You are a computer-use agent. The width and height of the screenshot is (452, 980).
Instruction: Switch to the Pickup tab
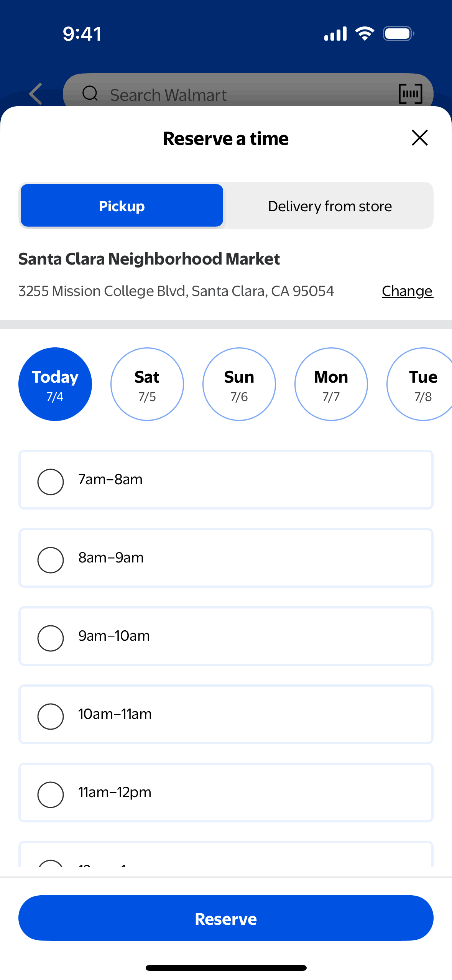(122, 206)
